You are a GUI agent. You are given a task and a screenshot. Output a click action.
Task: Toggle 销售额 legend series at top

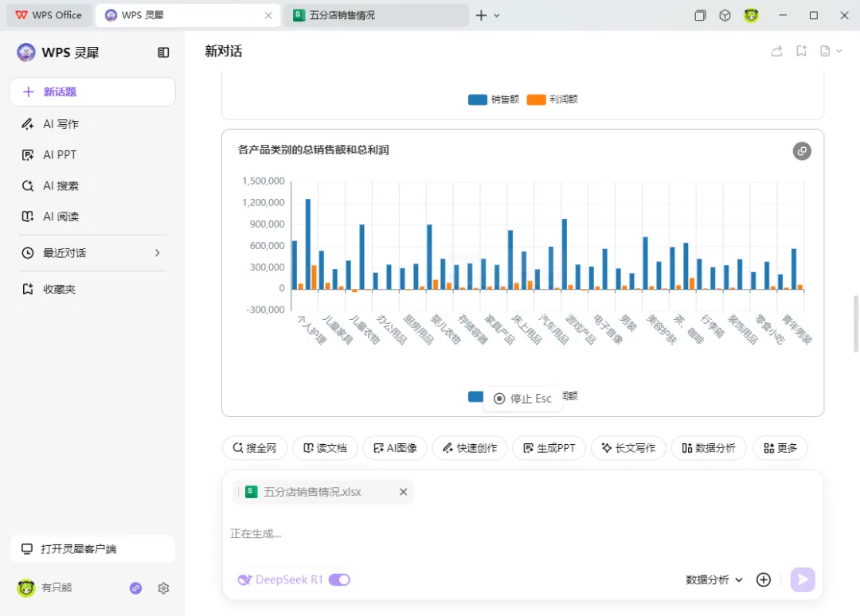point(493,99)
